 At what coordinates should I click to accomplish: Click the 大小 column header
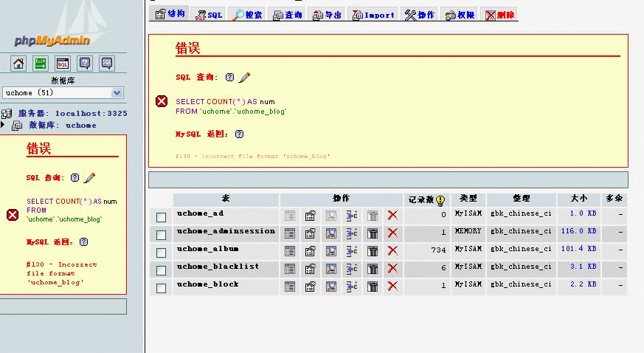click(x=578, y=199)
